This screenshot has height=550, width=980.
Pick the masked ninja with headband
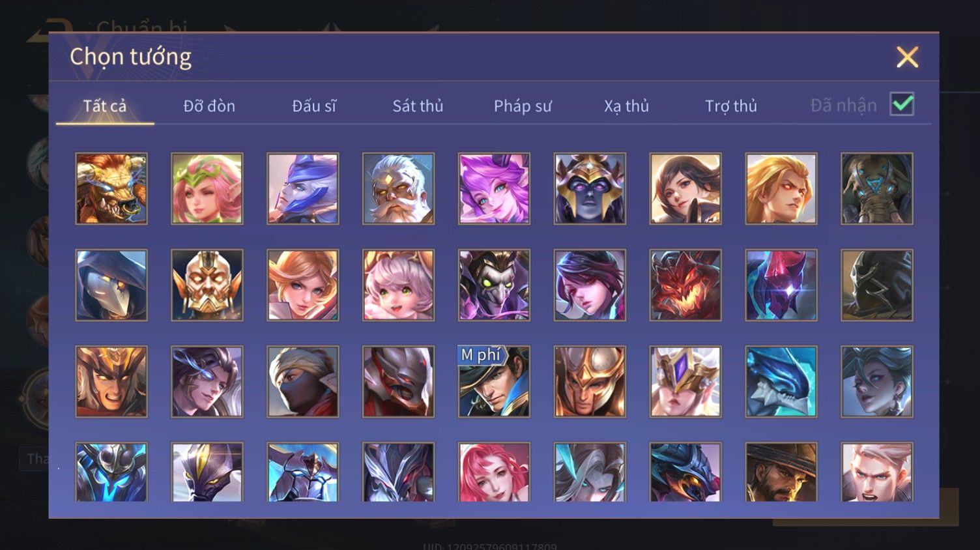[303, 382]
